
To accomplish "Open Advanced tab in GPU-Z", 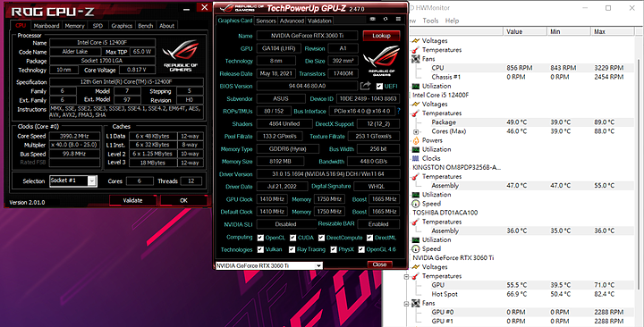I will (292, 21).
